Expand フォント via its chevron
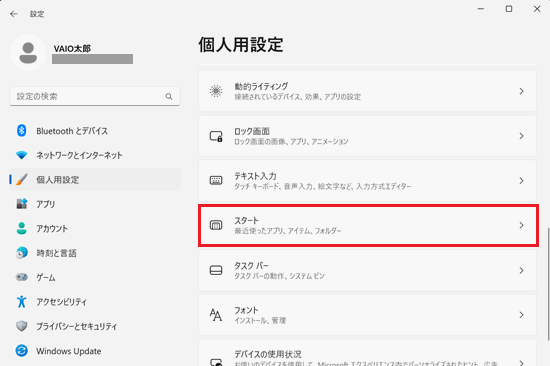 [521, 315]
